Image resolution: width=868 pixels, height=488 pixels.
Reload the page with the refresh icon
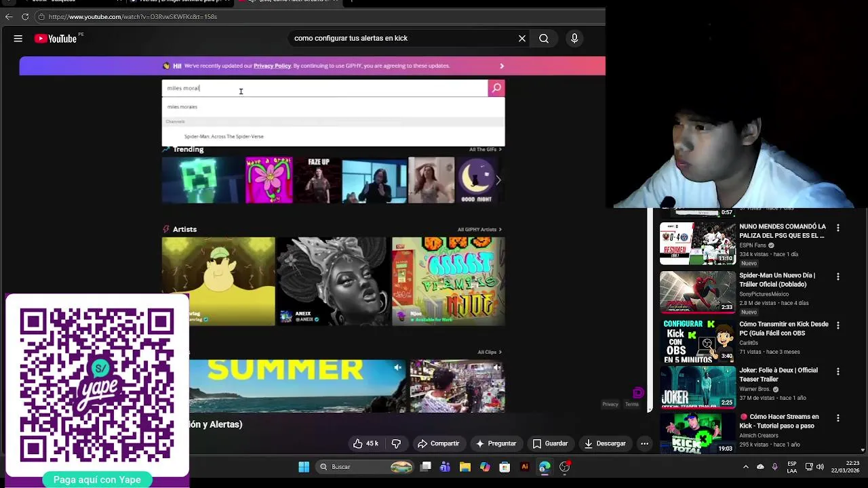coord(25,17)
